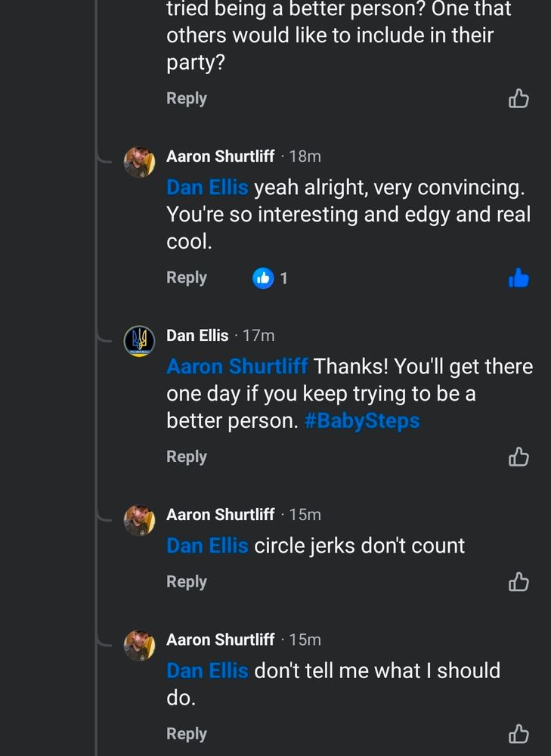Like Dan Ellis's #BabySteps comment

point(518,457)
